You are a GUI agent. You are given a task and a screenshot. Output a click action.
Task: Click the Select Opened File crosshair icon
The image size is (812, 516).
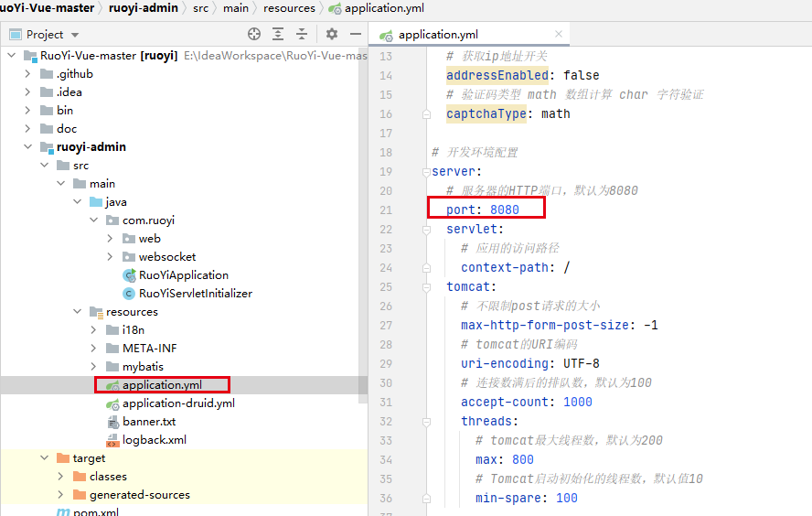pos(254,34)
